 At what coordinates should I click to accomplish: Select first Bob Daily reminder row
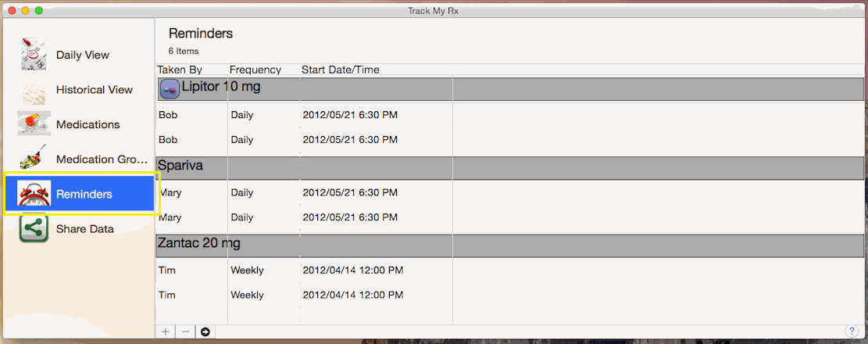click(509, 115)
